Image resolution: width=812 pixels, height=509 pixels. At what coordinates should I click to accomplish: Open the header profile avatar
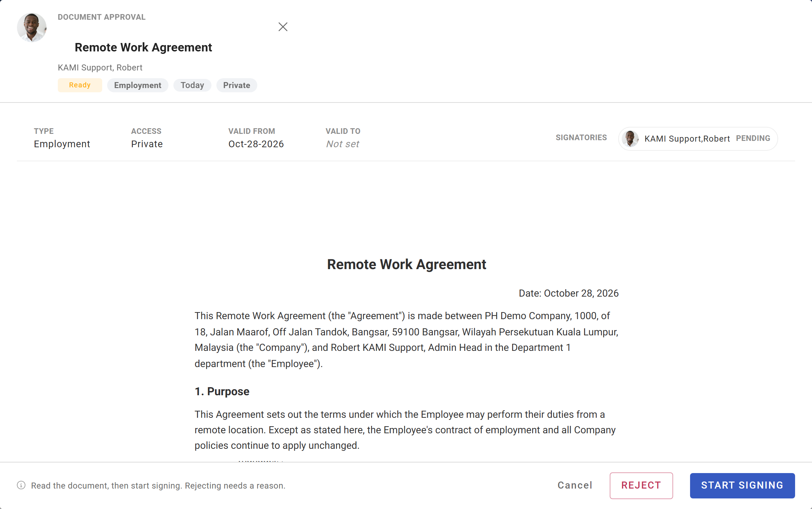pos(32,27)
